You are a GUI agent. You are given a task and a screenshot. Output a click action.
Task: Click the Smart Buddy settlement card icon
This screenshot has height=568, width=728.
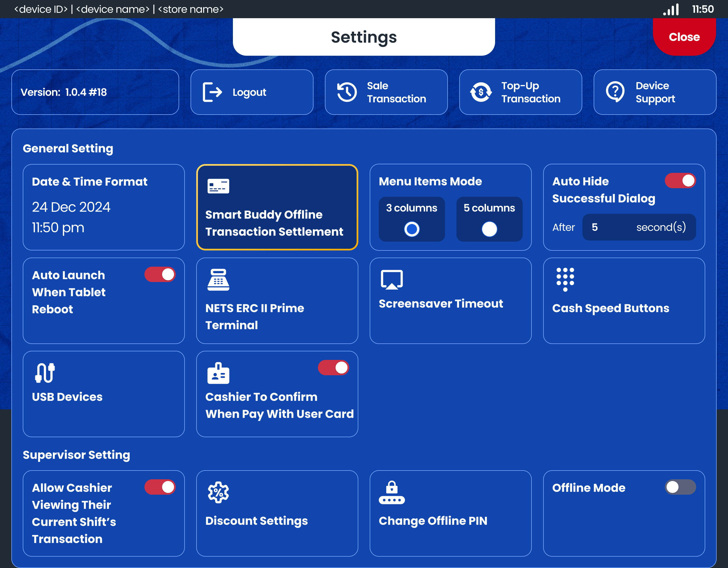(x=218, y=186)
